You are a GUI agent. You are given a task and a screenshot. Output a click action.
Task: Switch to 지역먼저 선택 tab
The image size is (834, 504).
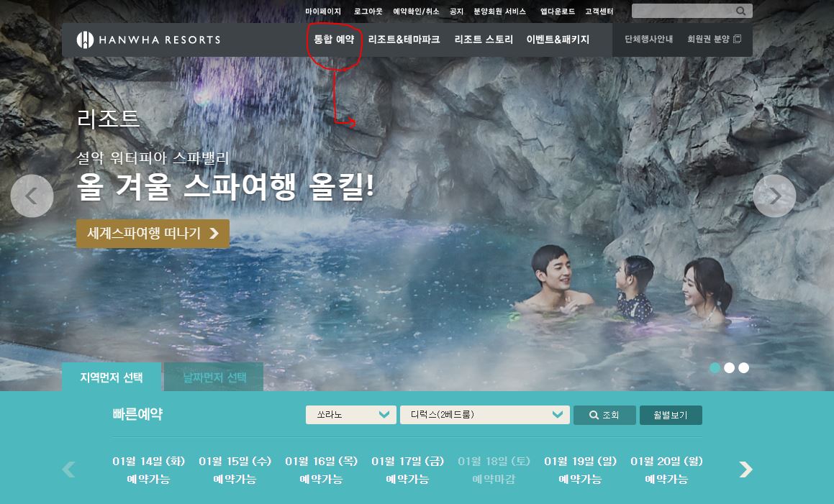tap(111, 377)
